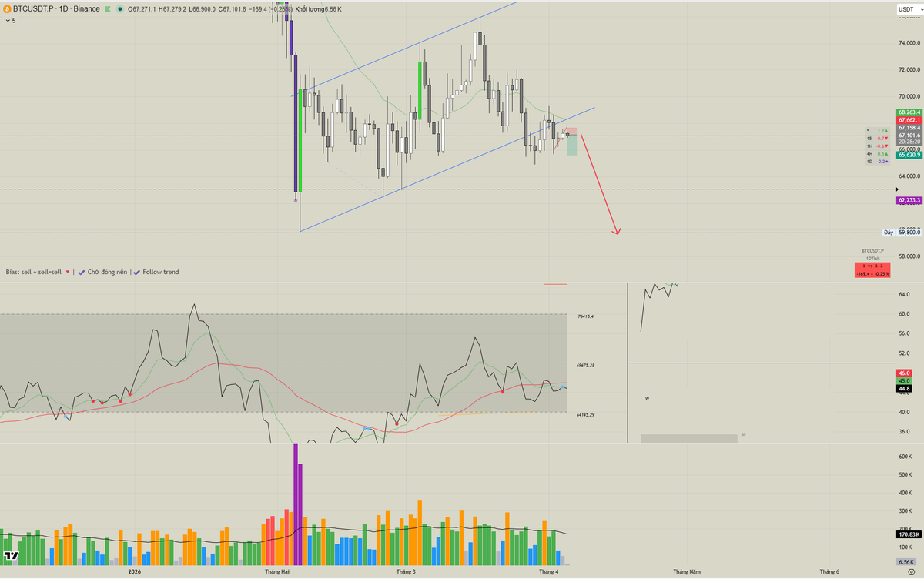
Task: Click the 5 timeframe row in table
Action: point(877,131)
